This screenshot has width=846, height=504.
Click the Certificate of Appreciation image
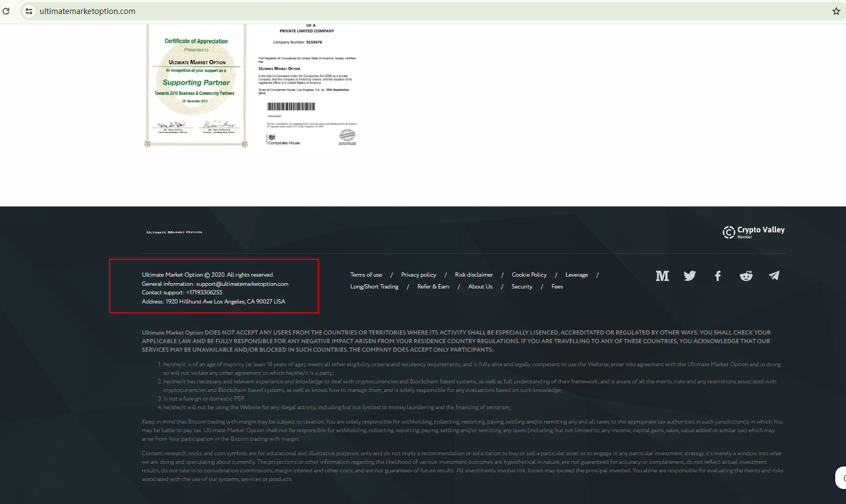tap(196, 86)
